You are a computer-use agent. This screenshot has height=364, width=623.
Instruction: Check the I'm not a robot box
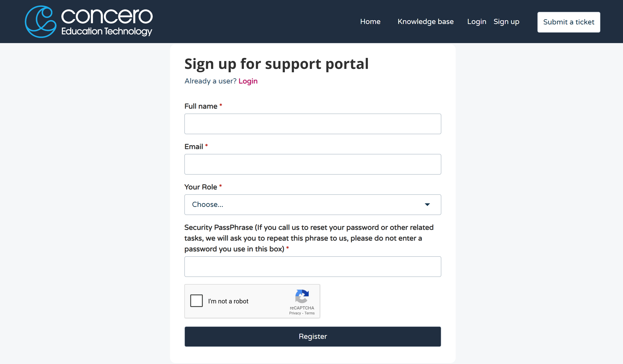coord(197,301)
